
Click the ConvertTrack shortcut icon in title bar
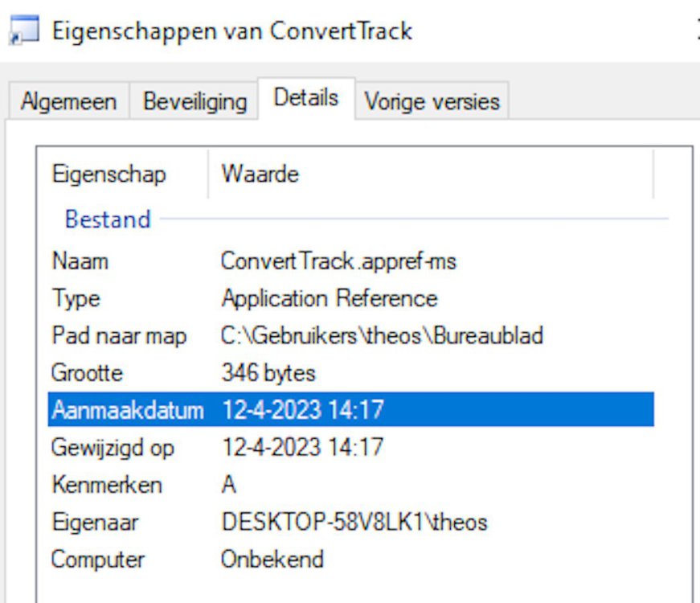point(24,32)
